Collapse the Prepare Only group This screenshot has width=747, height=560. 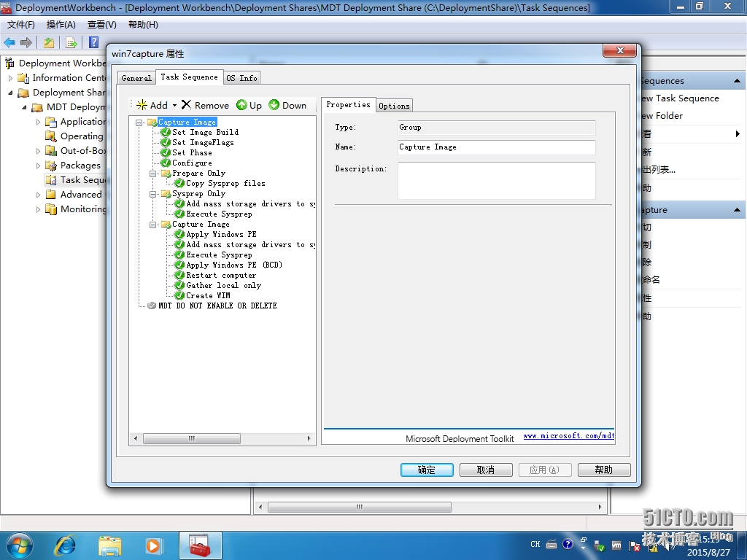tap(153, 174)
